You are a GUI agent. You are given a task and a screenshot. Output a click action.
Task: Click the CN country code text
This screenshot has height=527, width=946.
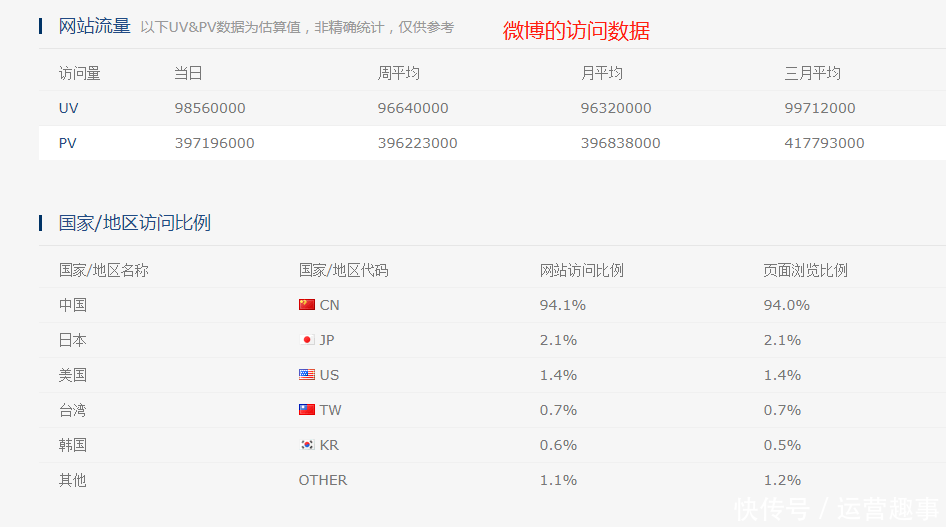tap(329, 305)
